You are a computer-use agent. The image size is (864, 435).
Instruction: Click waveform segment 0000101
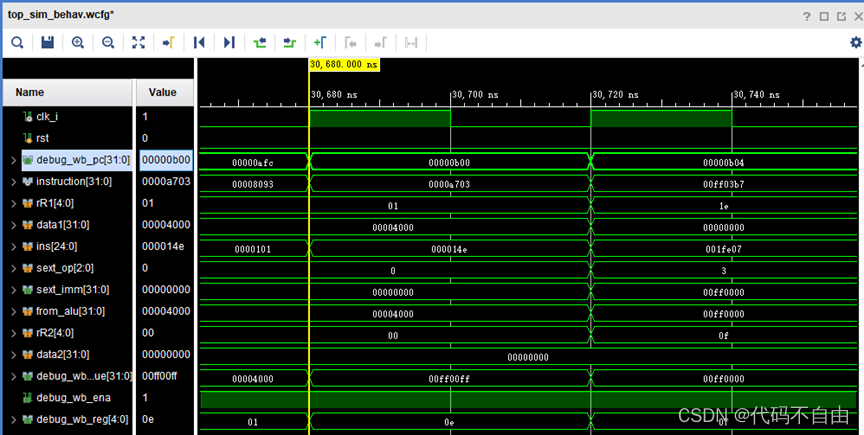pos(252,249)
